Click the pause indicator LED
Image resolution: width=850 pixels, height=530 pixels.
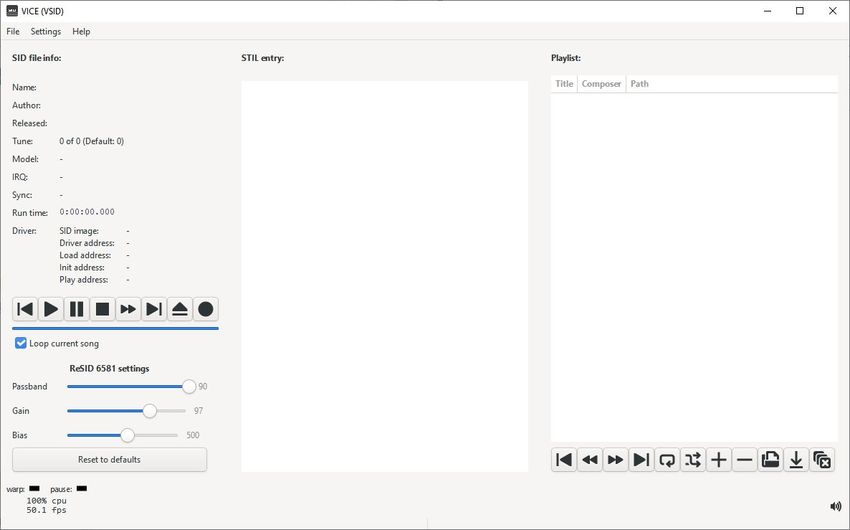[x=81, y=488]
